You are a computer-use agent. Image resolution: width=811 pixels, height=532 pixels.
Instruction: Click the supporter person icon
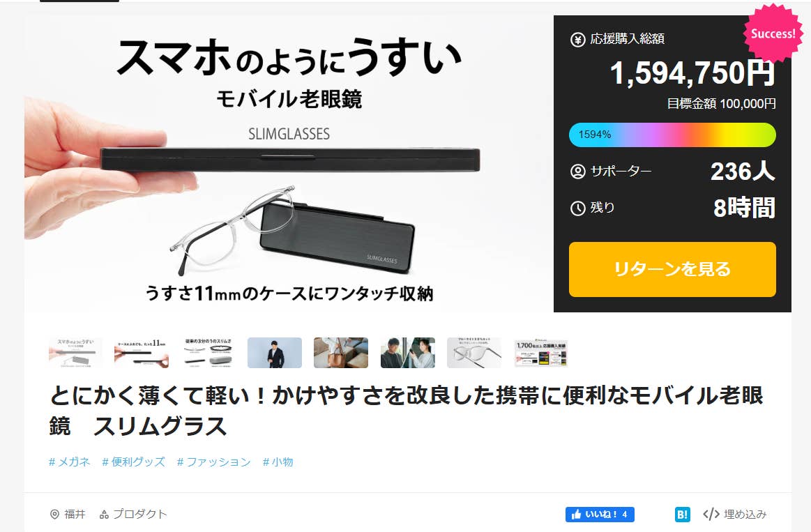pyautogui.click(x=577, y=171)
